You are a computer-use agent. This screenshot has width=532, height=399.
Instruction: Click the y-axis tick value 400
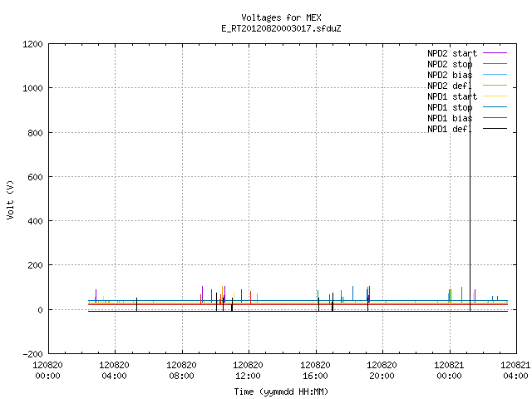pos(35,222)
